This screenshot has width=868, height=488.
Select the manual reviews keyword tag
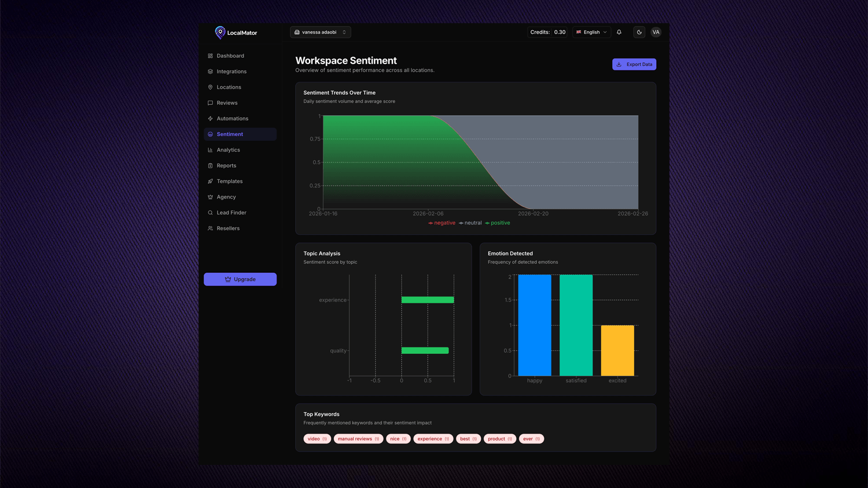(358, 439)
